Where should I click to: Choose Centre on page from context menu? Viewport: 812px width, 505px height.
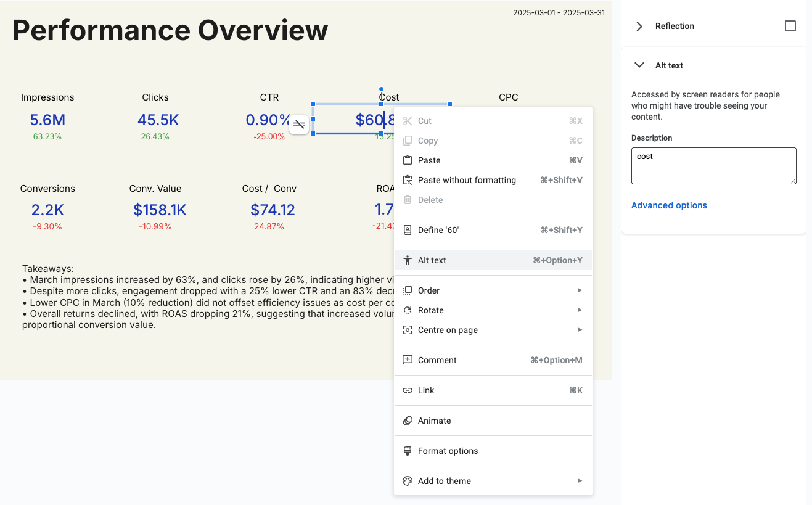point(448,330)
